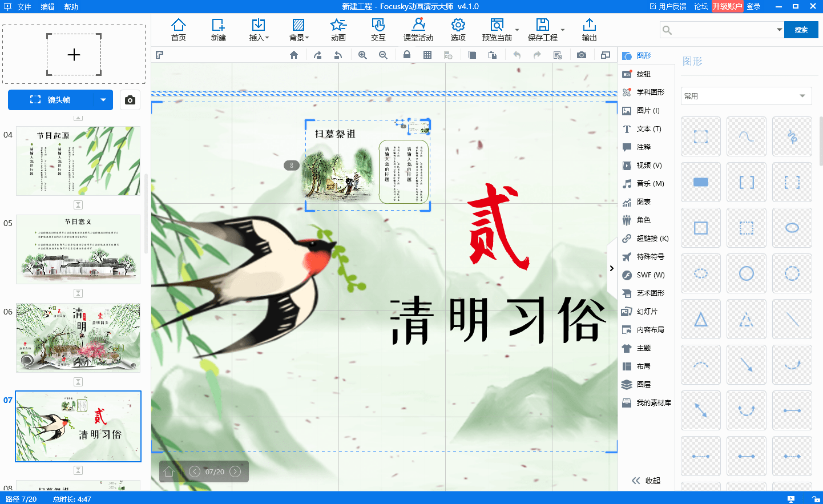This screenshot has width=823, height=504.
Task: Open dropdown arrow next to 预览当前
Action: (517, 30)
